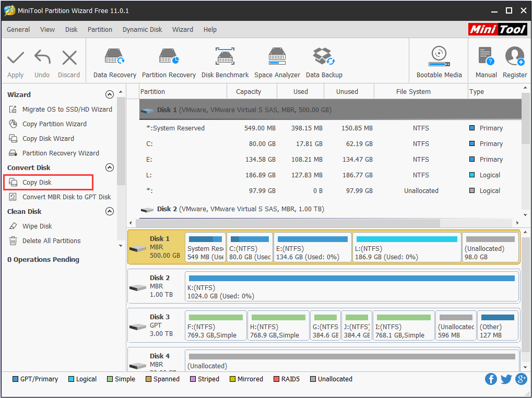Open MiniTool Facebook page icon
The image size is (532, 398).
[491, 379]
